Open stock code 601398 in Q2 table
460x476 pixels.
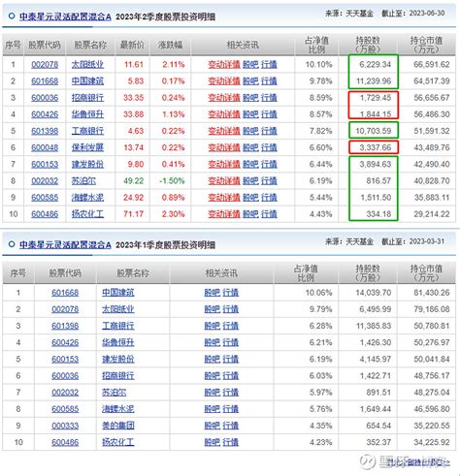coord(45,131)
